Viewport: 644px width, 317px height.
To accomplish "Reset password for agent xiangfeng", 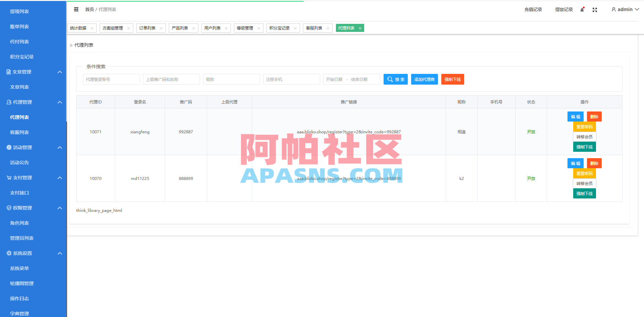I will [x=585, y=127].
